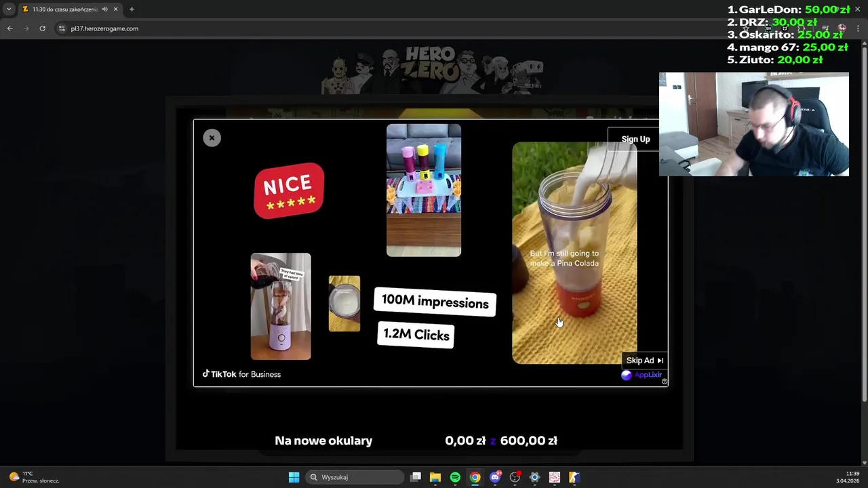Open the three blenders video thumbnail
This screenshot has width=868, height=488.
(424, 190)
